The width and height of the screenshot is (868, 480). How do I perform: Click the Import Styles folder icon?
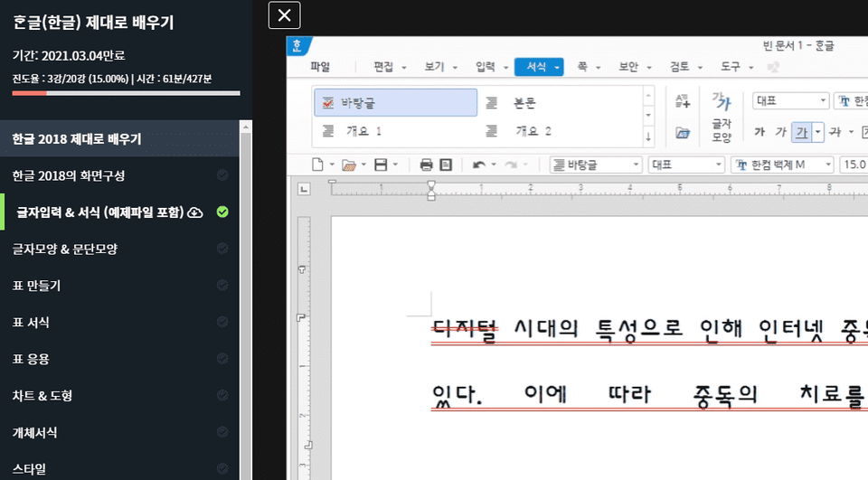point(683,133)
